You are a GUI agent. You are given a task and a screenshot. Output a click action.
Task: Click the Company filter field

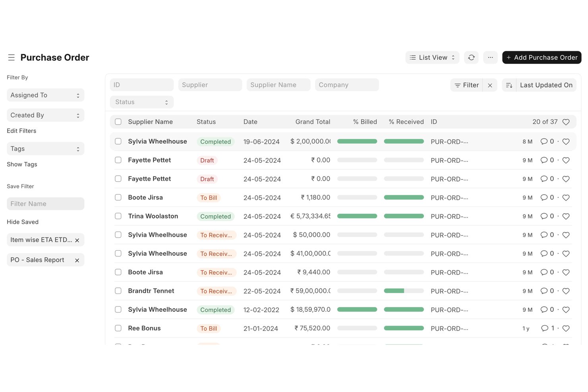(347, 85)
